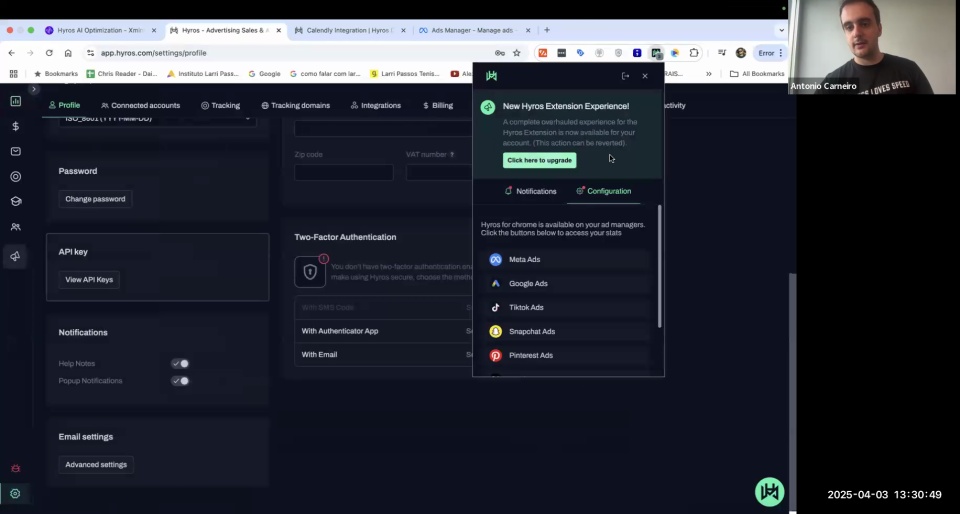This screenshot has height=514, width=960.
Task: Go to the browser home page
Action: click(68, 53)
